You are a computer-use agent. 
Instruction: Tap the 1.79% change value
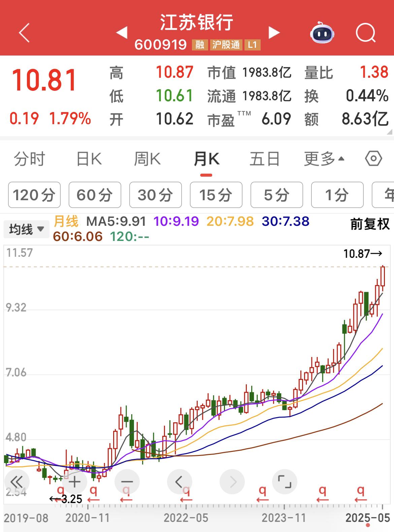tap(70, 119)
